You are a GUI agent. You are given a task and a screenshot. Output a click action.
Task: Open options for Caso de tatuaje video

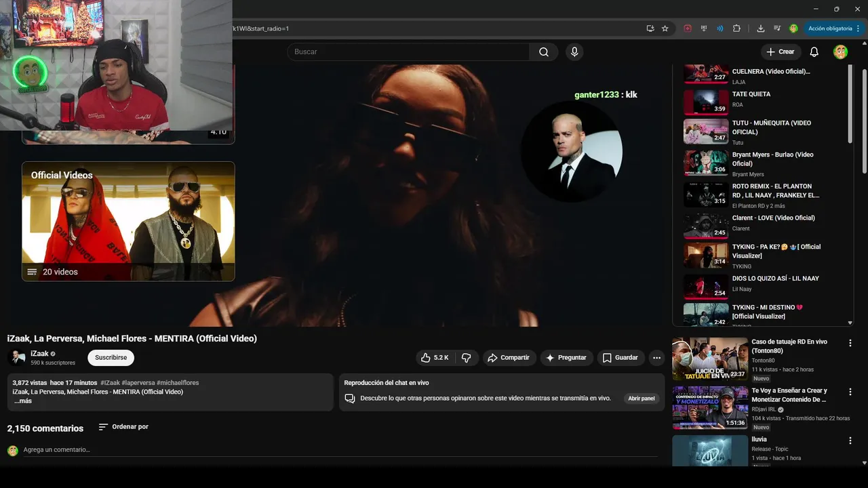click(850, 343)
